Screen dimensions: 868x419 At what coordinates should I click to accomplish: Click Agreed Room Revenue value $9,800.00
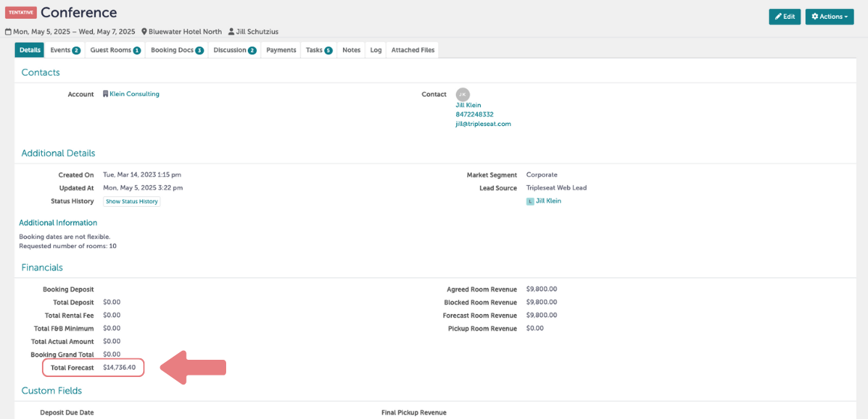click(541, 289)
